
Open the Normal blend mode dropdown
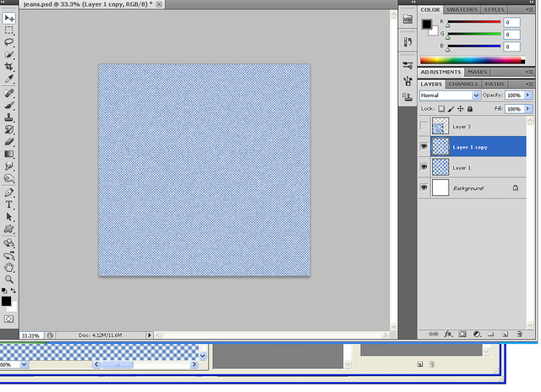tap(450, 95)
